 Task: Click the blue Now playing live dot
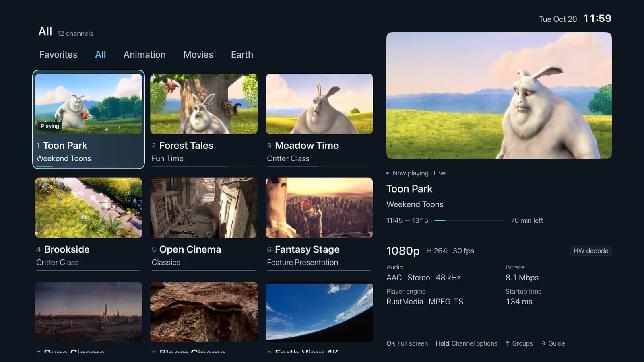388,173
